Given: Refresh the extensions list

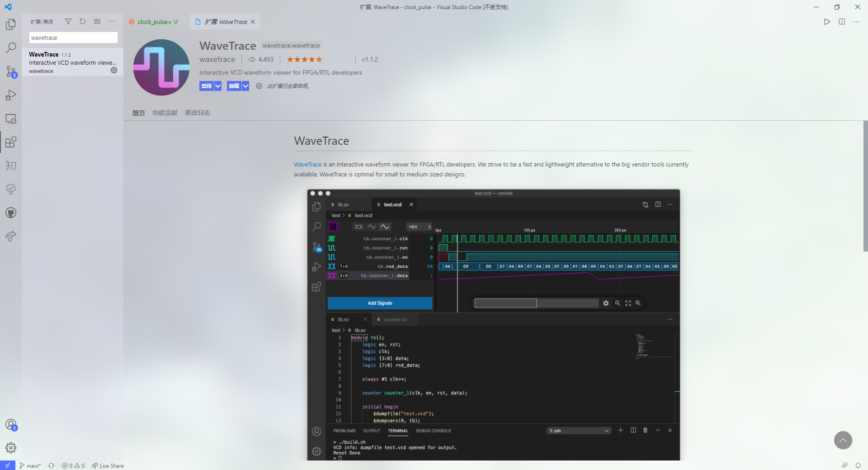Looking at the screenshot, I should (x=83, y=21).
